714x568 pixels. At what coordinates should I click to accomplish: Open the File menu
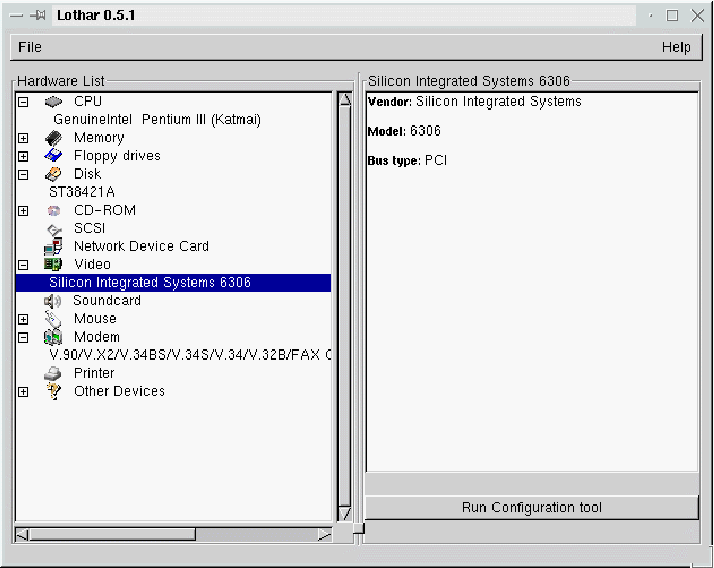[30, 47]
